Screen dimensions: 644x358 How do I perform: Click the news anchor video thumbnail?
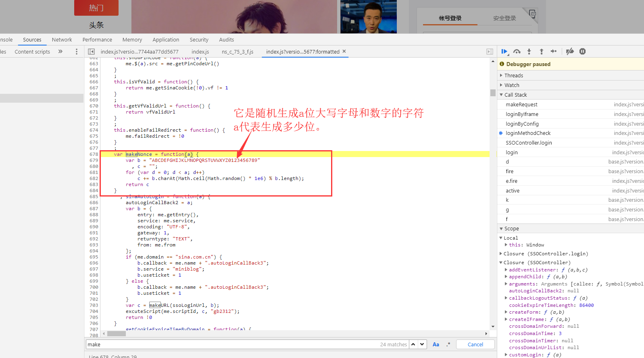369,17
